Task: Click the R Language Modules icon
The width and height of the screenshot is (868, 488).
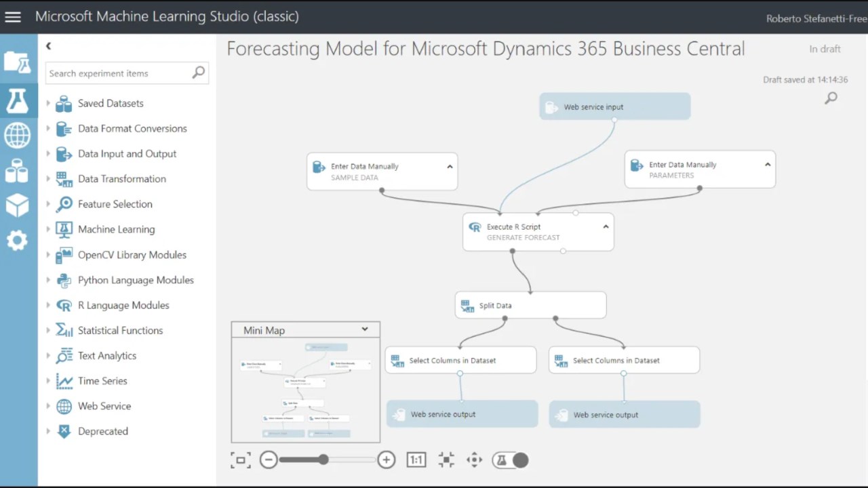Action: click(64, 305)
